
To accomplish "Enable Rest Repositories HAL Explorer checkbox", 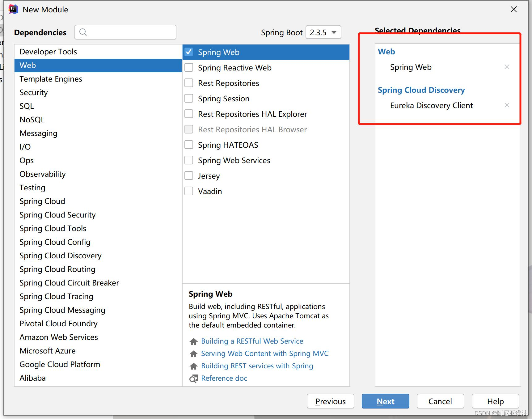I will click(189, 114).
